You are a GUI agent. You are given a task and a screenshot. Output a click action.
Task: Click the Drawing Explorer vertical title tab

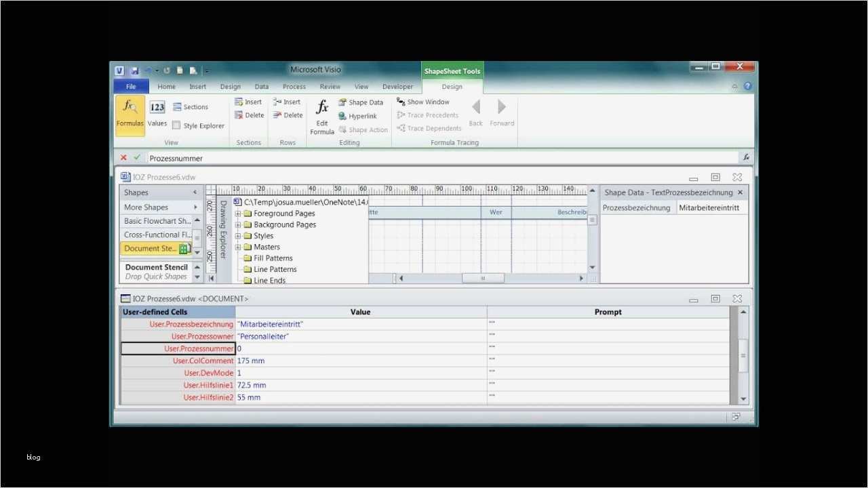223,229
